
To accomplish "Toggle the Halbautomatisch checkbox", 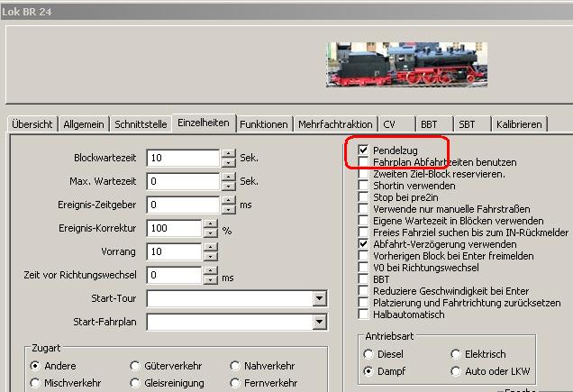I will [x=363, y=314].
